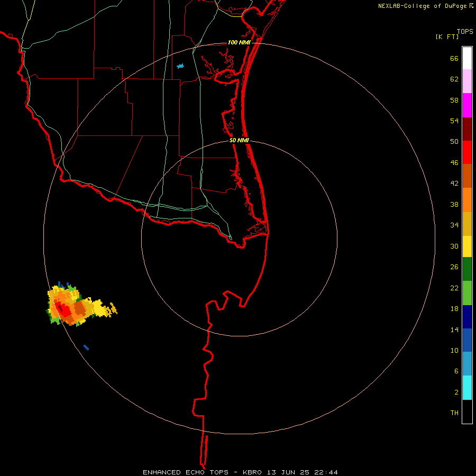Select the yellow 30 kft swatch
Screen dimensions: 476x476
(x=467, y=246)
